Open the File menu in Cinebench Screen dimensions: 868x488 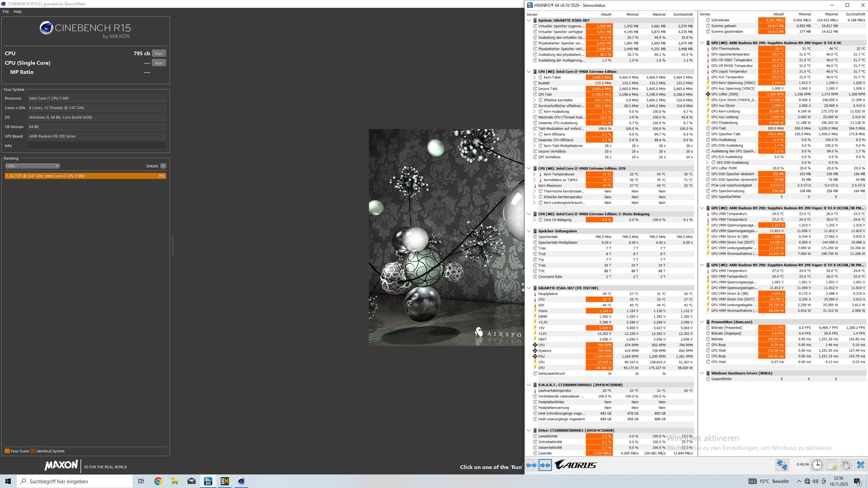tap(6, 12)
